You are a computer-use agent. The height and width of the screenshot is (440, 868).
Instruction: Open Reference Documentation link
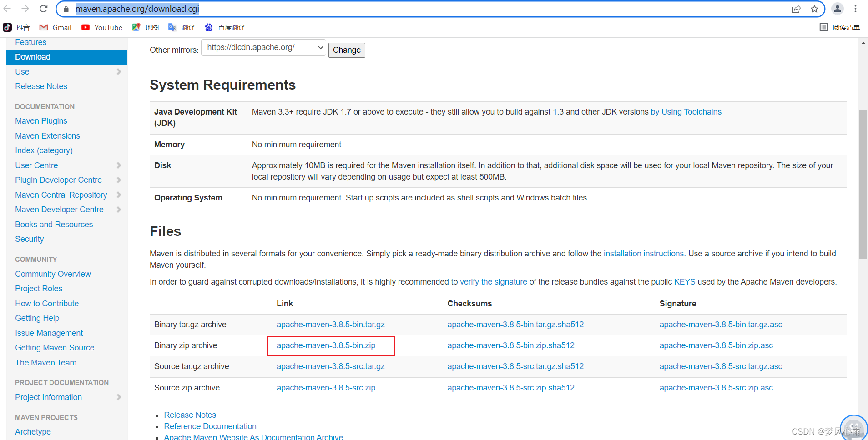click(x=210, y=426)
